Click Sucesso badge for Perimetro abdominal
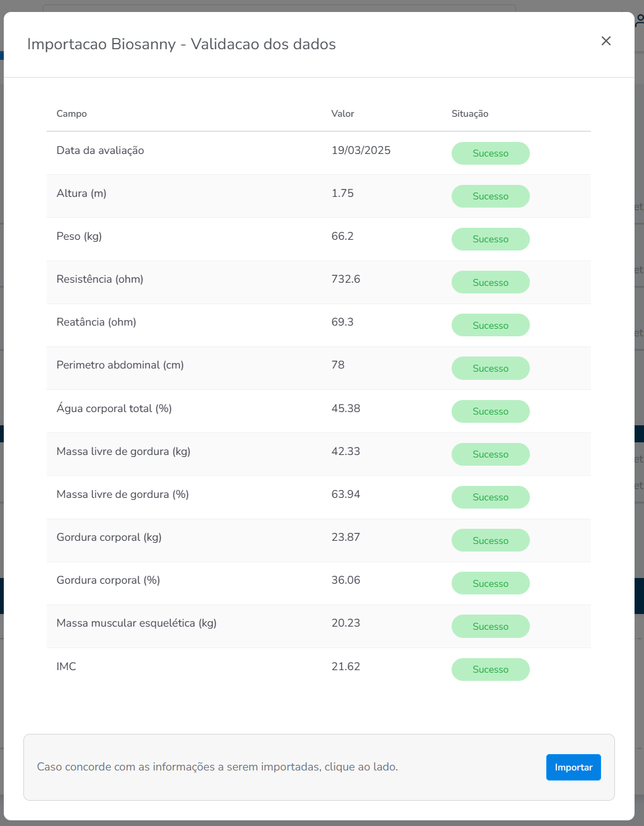 point(490,369)
